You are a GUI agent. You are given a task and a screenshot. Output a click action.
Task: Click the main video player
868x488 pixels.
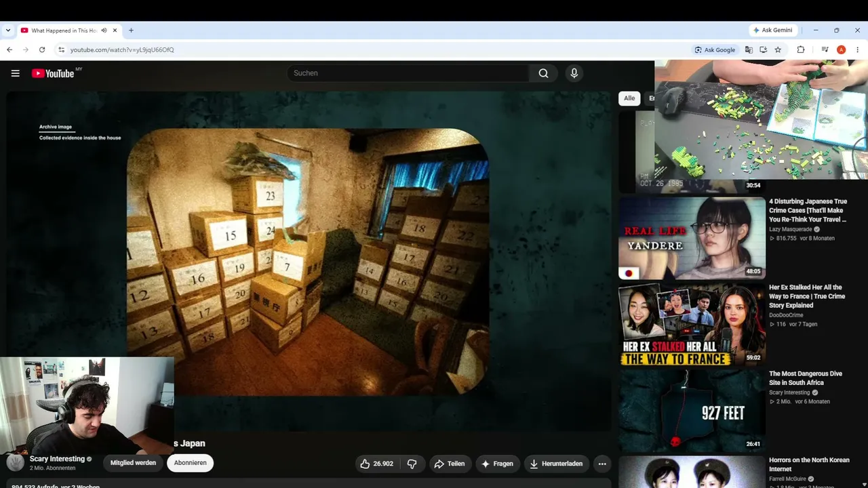[x=309, y=261]
